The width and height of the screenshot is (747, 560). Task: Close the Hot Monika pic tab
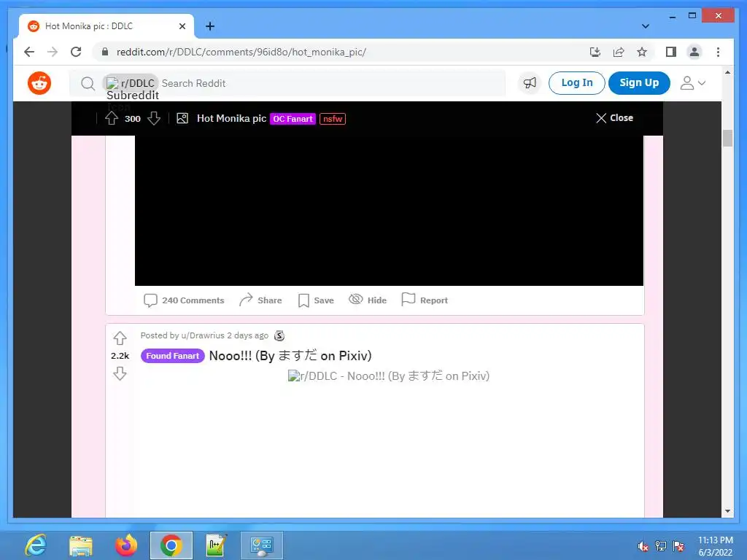coord(182,26)
